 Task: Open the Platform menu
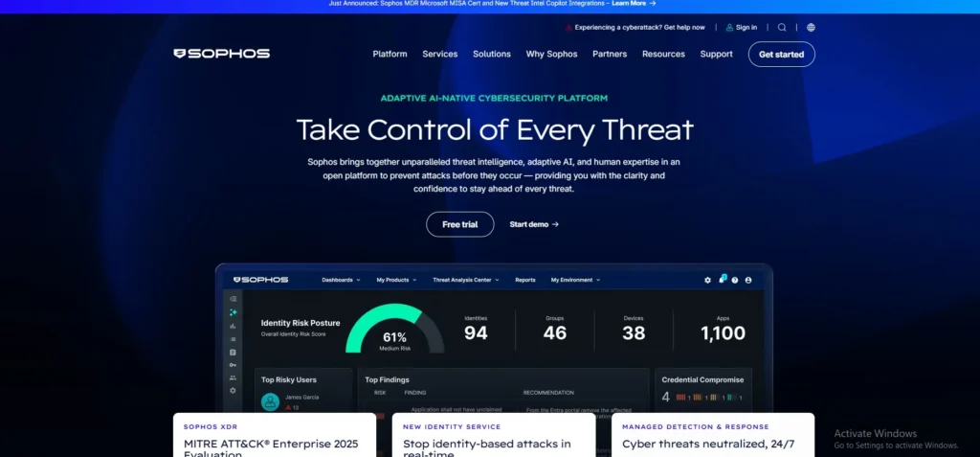tap(390, 54)
